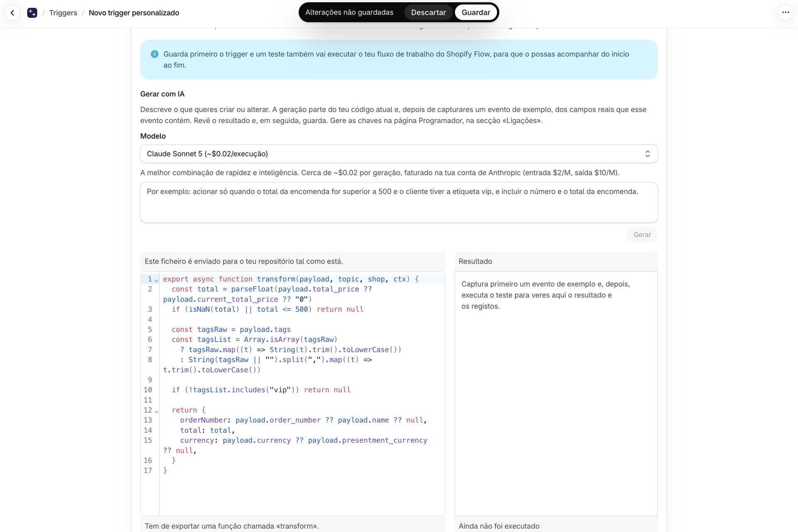Go to Triggers breadcrumb

pos(63,13)
